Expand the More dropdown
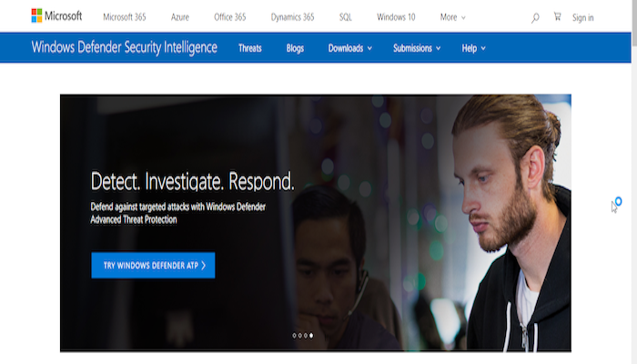 452,17
